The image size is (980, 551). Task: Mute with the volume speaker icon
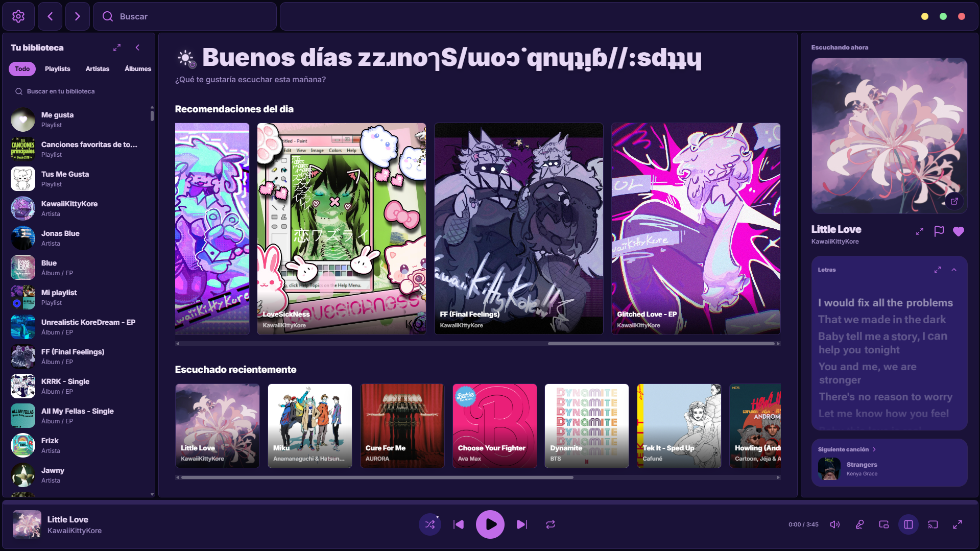pyautogui.click(x=835, y=524)
